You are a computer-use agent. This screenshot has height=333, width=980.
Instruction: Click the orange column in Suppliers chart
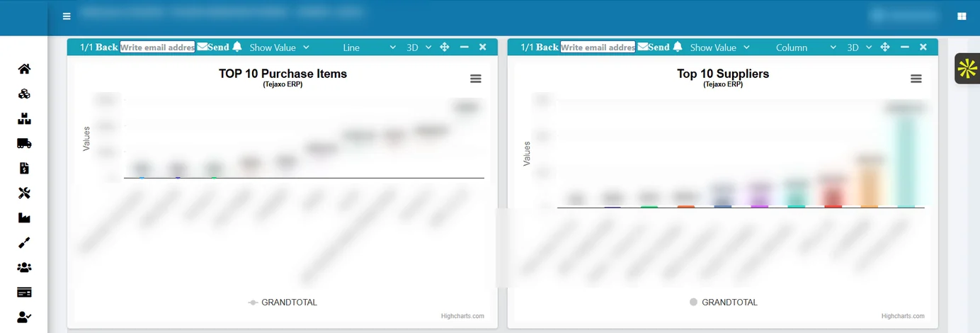tap(869, 187)
